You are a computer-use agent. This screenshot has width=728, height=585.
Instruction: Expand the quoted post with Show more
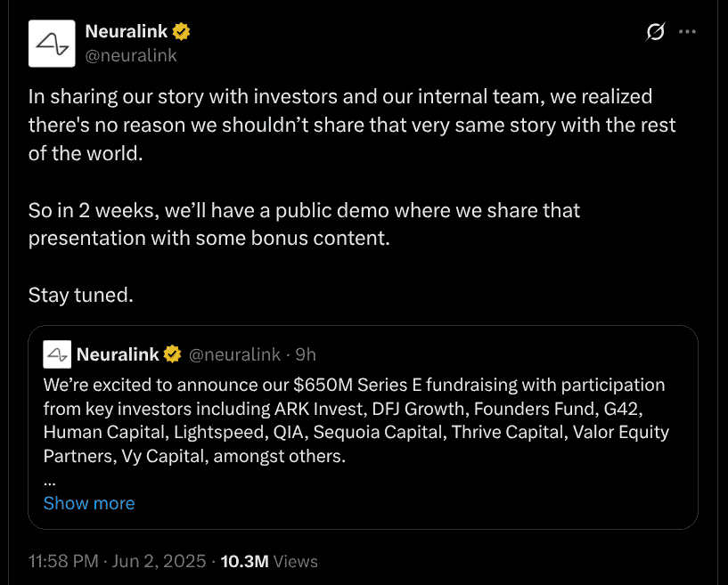(89, 503)
